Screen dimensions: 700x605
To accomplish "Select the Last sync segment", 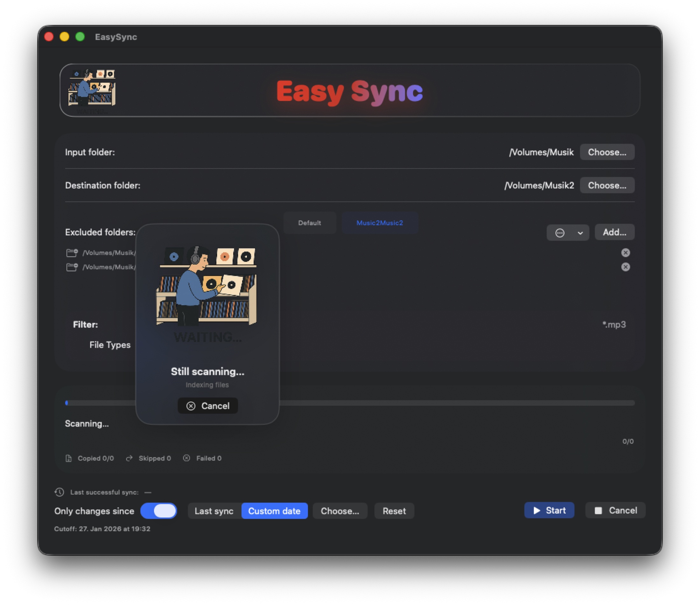I will [214, 511].
